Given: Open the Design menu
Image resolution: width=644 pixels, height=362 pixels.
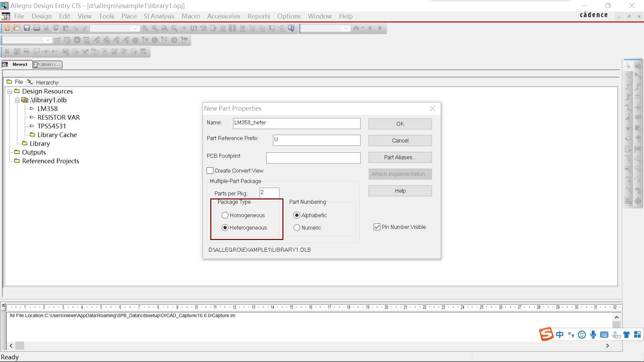Looking at the screenshot, I should pyautogui.click(x=42, y=16).
